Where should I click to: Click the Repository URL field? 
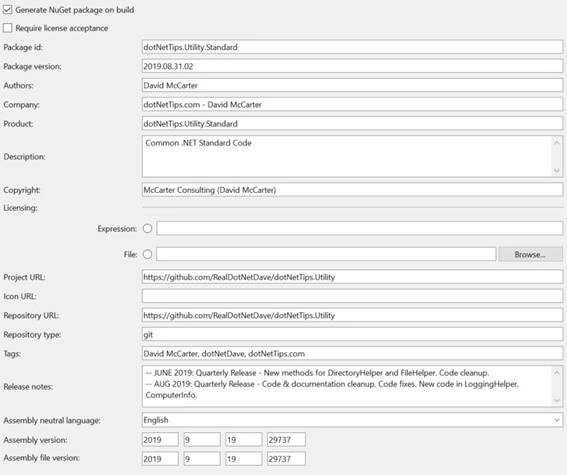(x=352, y=315)
